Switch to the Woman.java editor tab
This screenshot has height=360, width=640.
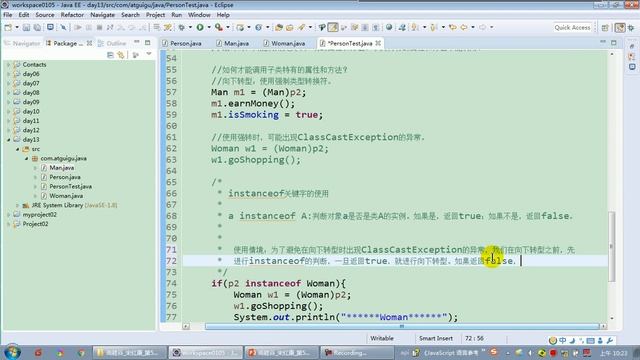pyautogui.click(x=284, y=43)
